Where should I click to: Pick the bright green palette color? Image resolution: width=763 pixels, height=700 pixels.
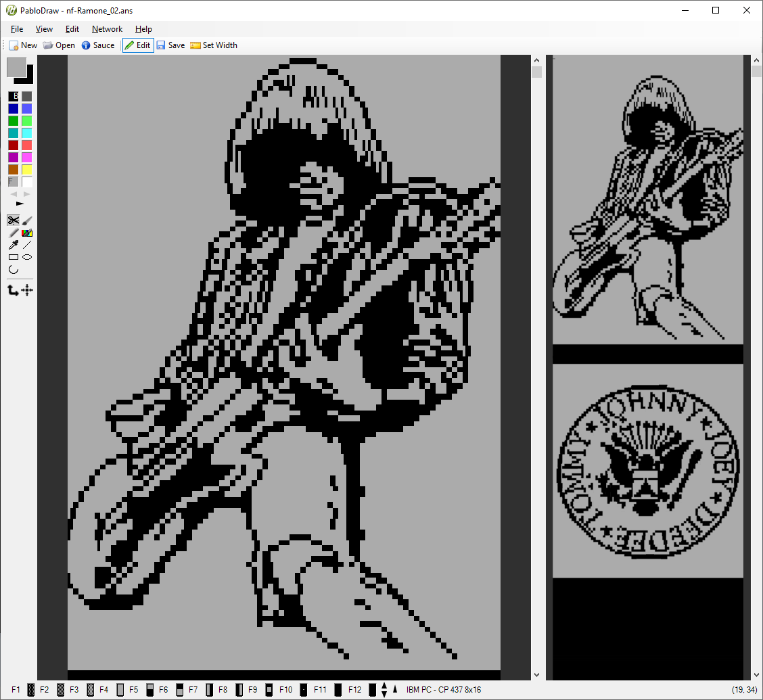click(27, 120)
